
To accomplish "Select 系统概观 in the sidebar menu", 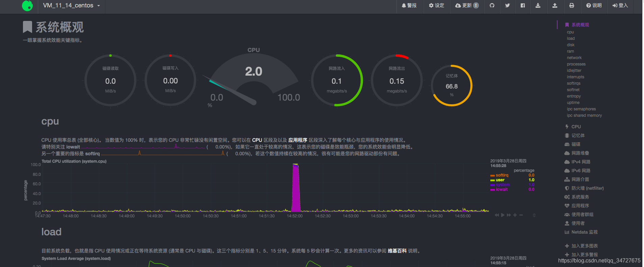I will tap(577, 25).
